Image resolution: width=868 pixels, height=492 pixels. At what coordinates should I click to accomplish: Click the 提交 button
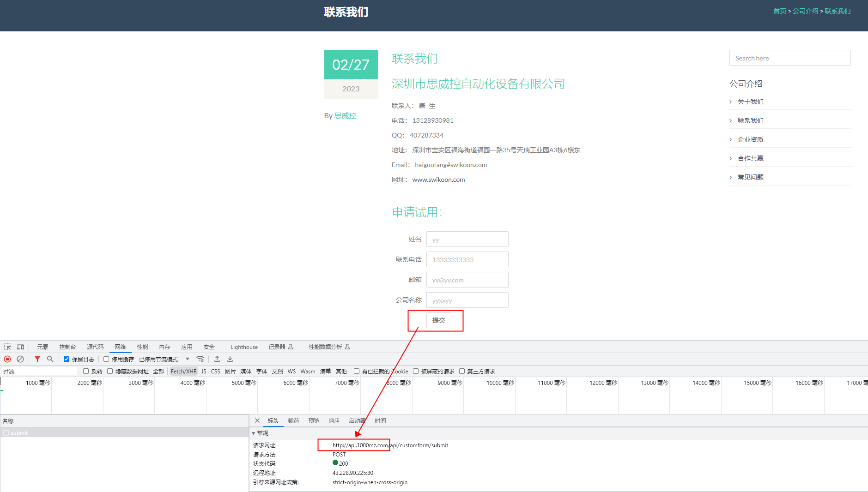(438, 320)
